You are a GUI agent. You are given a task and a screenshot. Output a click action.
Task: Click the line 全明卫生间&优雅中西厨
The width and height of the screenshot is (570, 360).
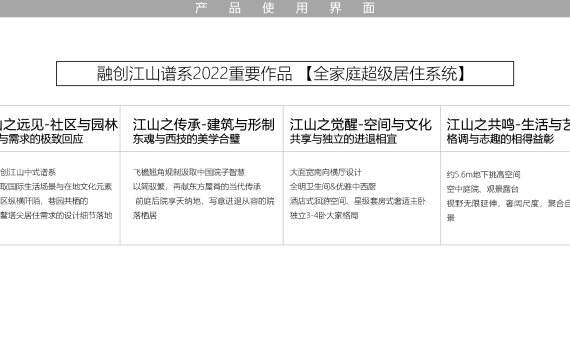point(333,187)
